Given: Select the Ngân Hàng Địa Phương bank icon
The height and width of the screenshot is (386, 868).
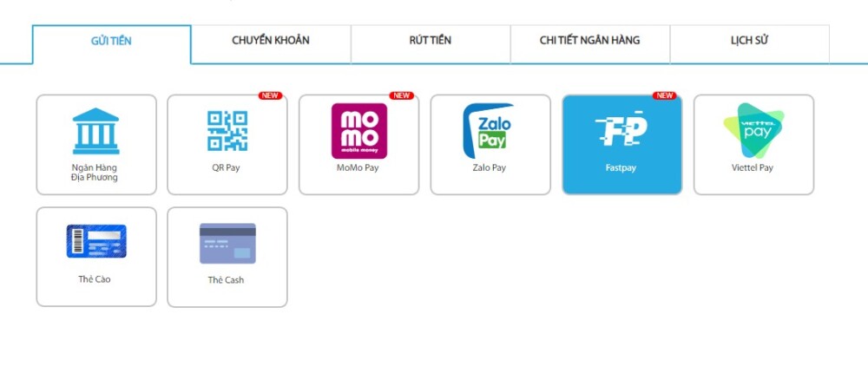Looking at the screenshot, I should click(x=95, y=131).
